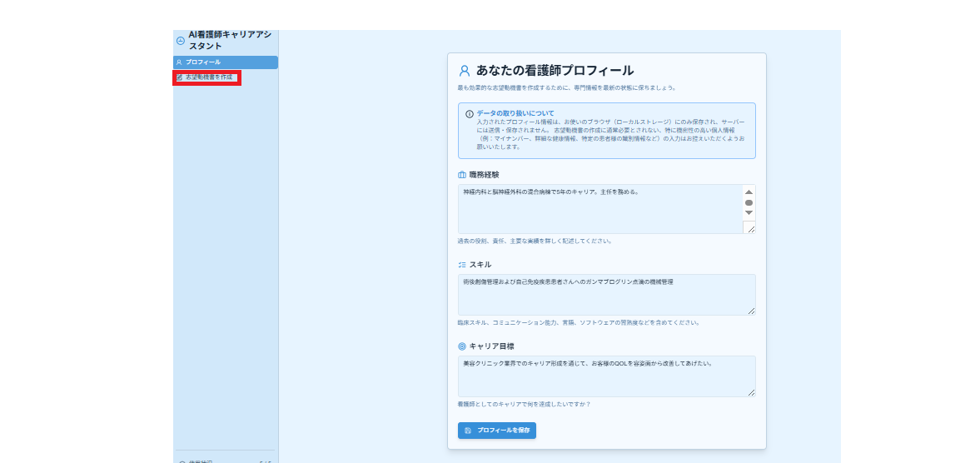Image resolution: width=980 pixels, height=463 pixels.
Task: Click the down arrow on the 職務経験 scrollbar
Action: click(749, 213)
